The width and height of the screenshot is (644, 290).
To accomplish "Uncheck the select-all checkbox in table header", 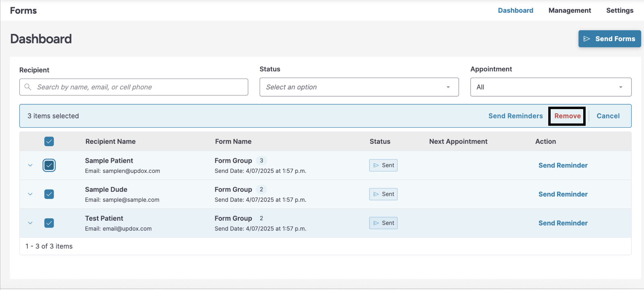I will (49, 141).
